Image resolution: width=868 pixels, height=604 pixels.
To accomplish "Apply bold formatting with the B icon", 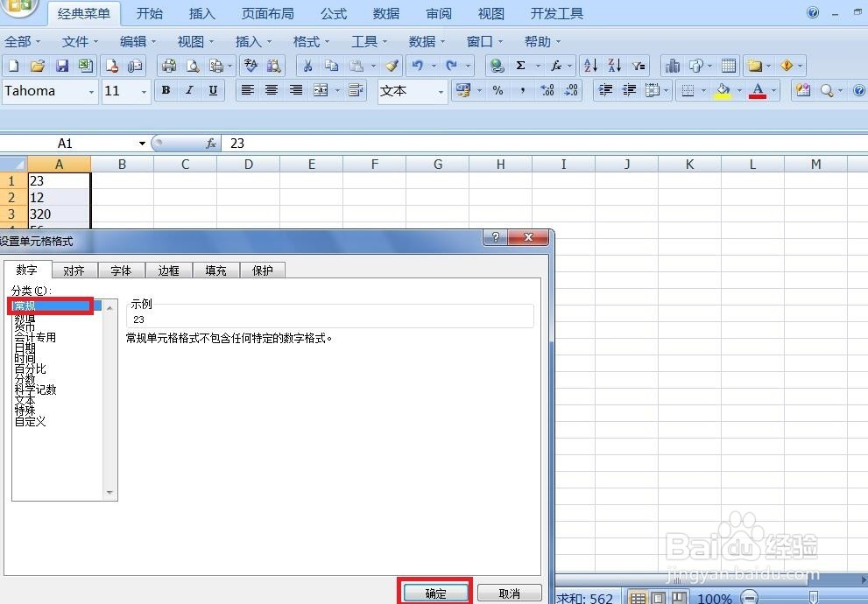I will [x=166, y=90].
